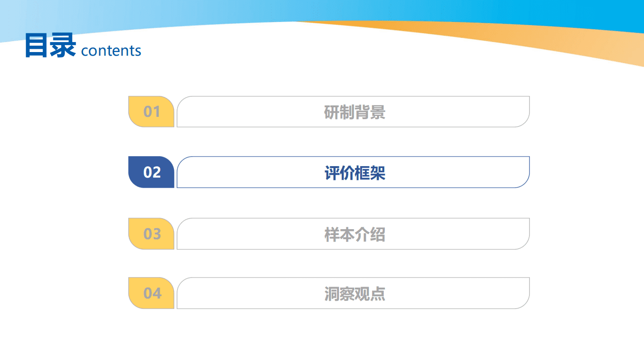The width and height of the screenshot is (644, 362).
Task: Click the yellow 01 number badge
Action: (151, 112)
